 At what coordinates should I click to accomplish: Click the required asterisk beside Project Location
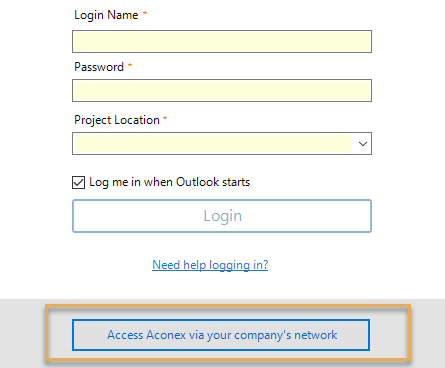coord(165,117)
